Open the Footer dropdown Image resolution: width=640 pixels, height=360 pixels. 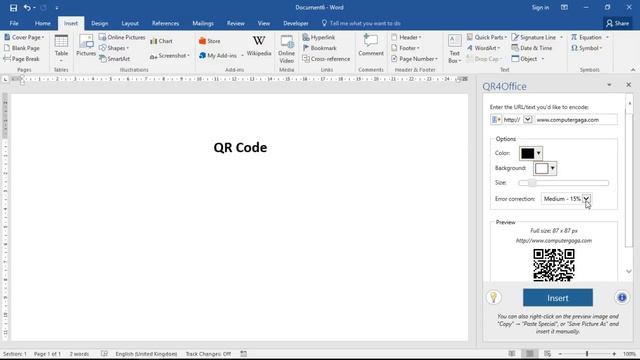[x=405, y=48]
